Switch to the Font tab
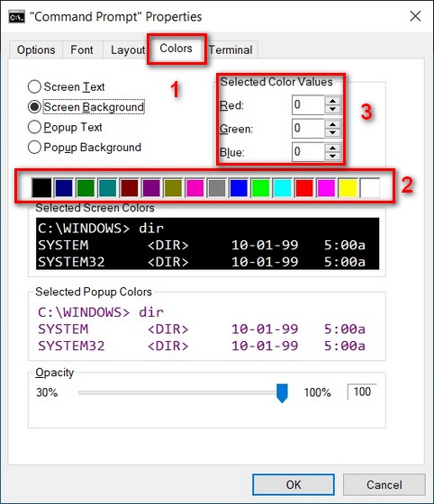Image resolution: width=434 pixels, height=504 pixels. pos(82,49)
